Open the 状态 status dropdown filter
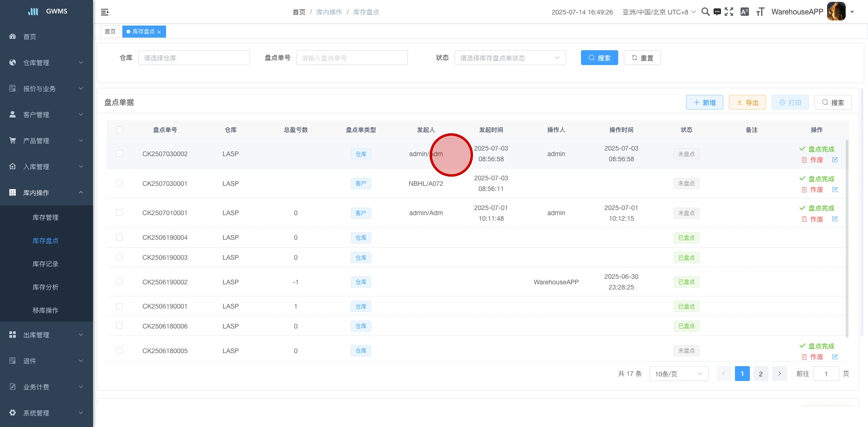Image resolution: width=868 pixels, height=427 pixels. (x=510, y=58)
